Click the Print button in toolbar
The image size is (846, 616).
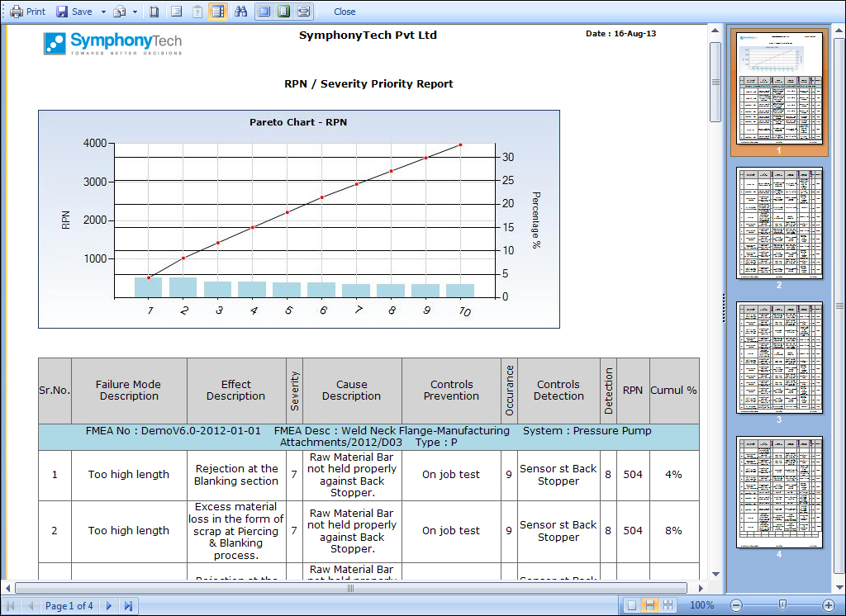pyautogui.click(x=27, y=12)
